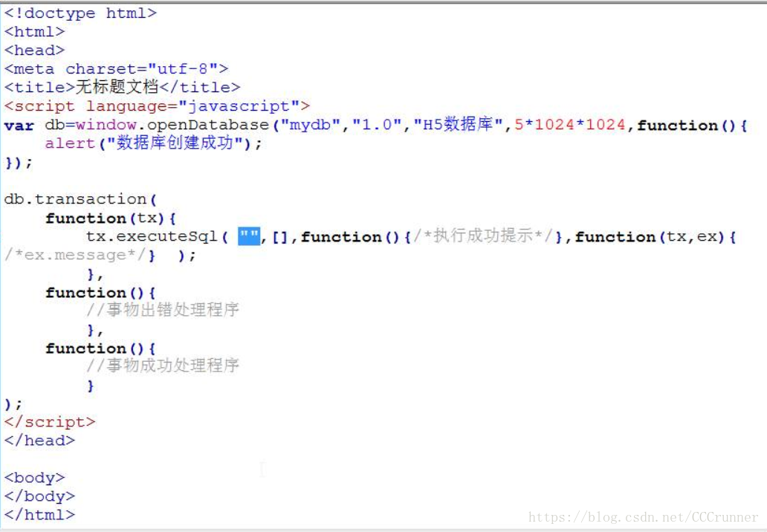
Task: Click function(tx,ex){ callback
Action: coord(656,237)
